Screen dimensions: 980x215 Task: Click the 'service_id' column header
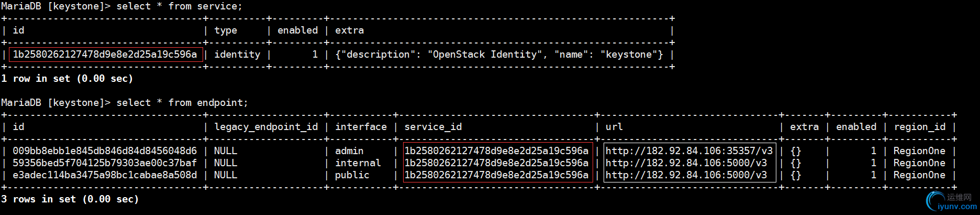pos(433,127)
